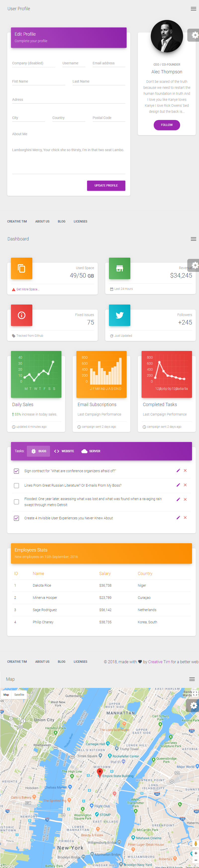Uncheck the 'Sign contract' task checkbox
The image size is (199, 868).
(x=16, y=471)
